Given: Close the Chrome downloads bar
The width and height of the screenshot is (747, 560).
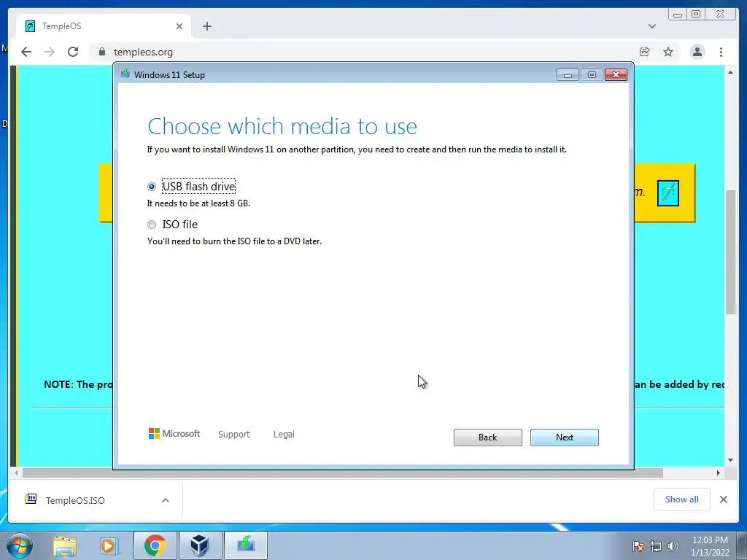Looking at the screenshot, I should tap(723, 499).
